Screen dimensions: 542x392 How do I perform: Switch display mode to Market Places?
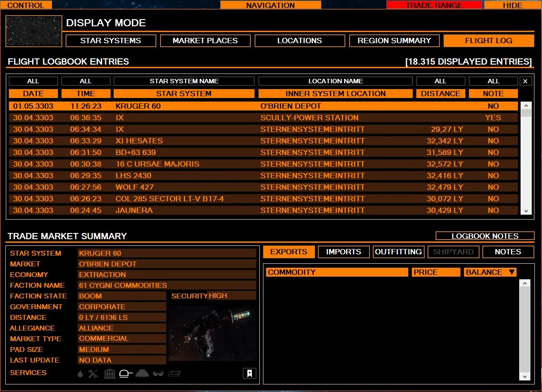205,41
